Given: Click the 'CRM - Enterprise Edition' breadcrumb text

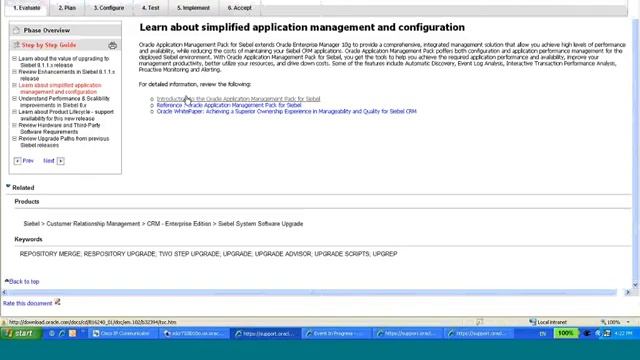Looking at the screenshot, I should [179, 224].
